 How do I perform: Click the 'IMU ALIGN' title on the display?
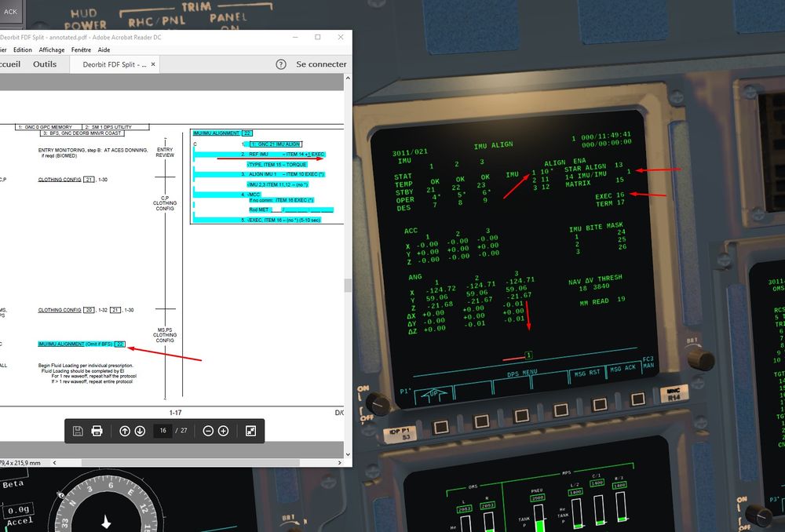coord(493,145)
